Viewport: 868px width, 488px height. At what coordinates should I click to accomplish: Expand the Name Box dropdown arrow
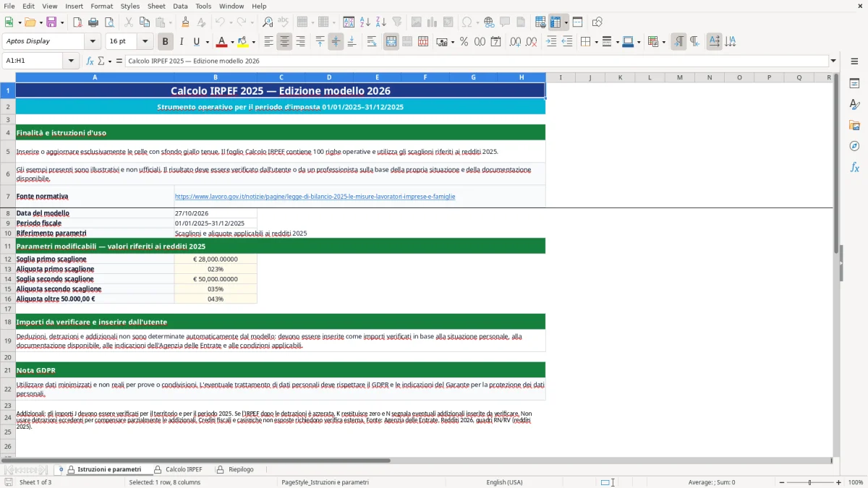point(71,61)
